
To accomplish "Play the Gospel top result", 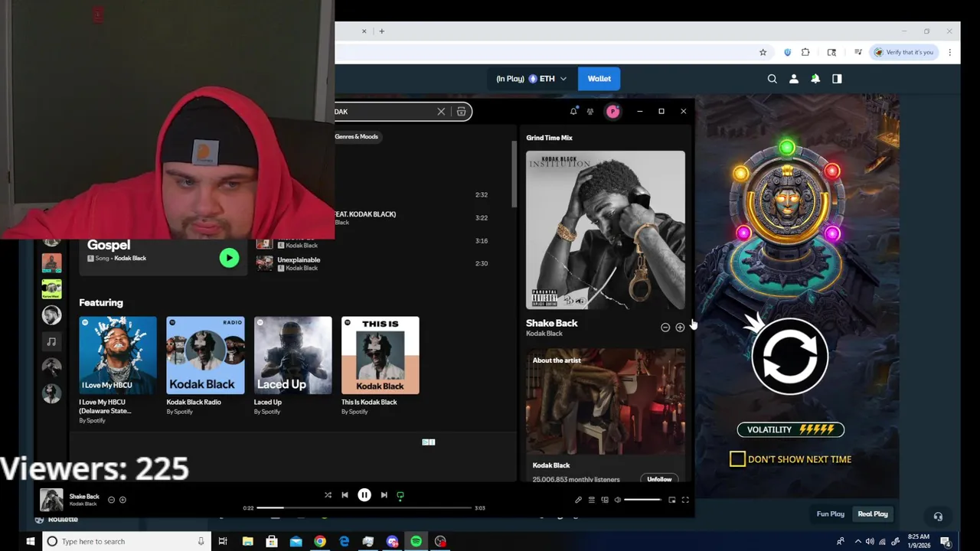I will [229, 258].
